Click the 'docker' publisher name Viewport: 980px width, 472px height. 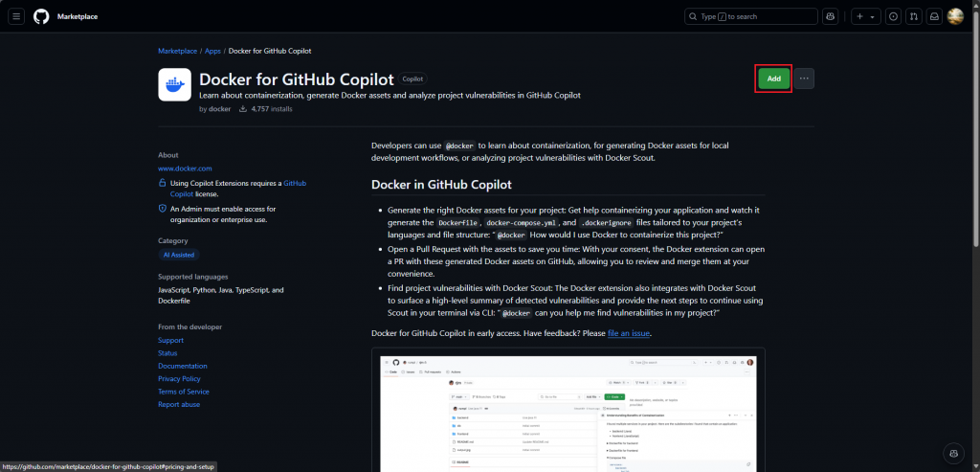tap(219, 109)
